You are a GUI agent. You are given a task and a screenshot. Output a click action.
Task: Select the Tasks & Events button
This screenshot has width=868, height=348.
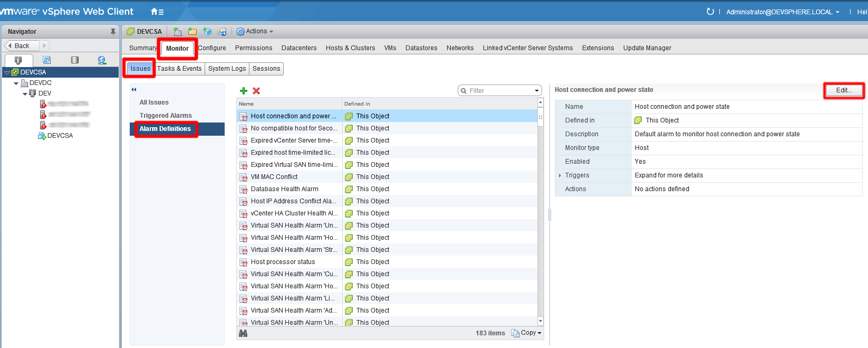tap(179, 69)
